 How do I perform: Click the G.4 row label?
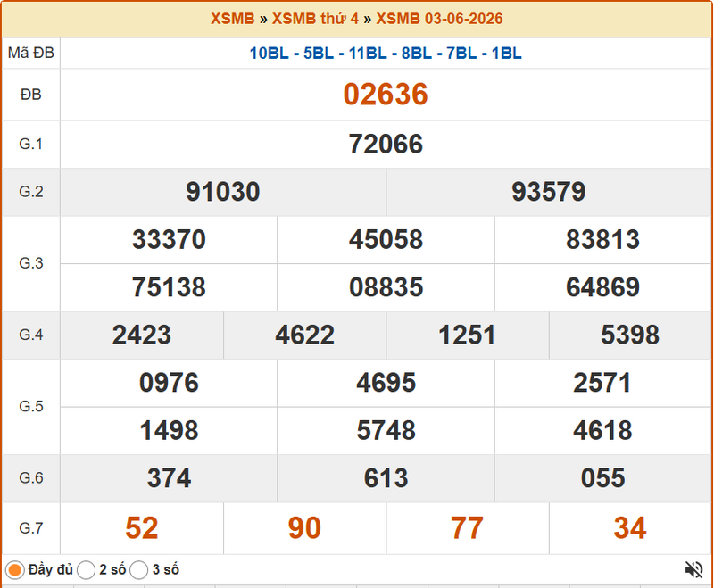[x=31, y=335]
